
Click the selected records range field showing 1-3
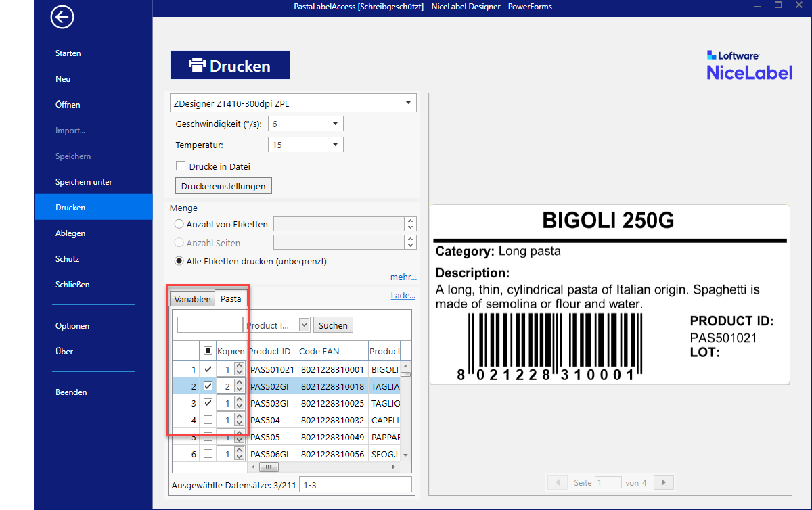click(357, 485)
